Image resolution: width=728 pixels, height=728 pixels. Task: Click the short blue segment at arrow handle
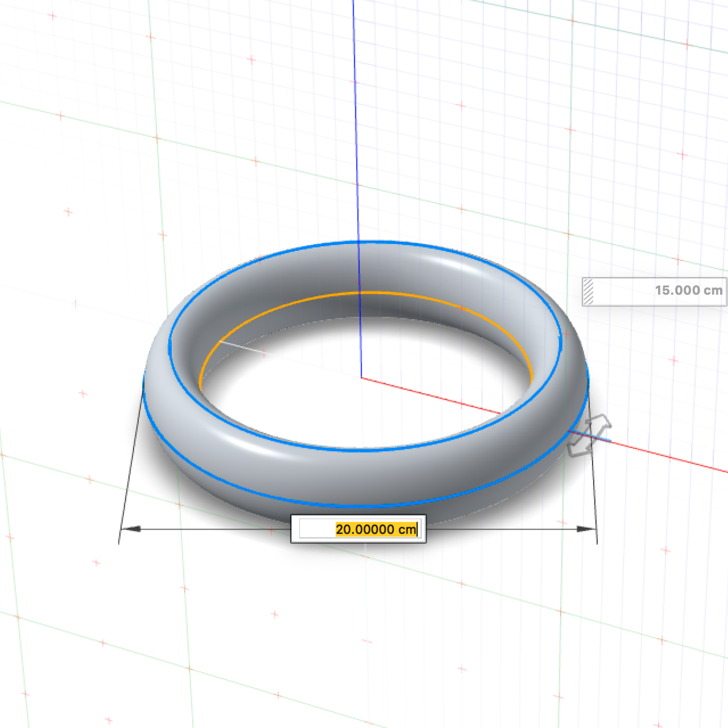coord(600,438)
